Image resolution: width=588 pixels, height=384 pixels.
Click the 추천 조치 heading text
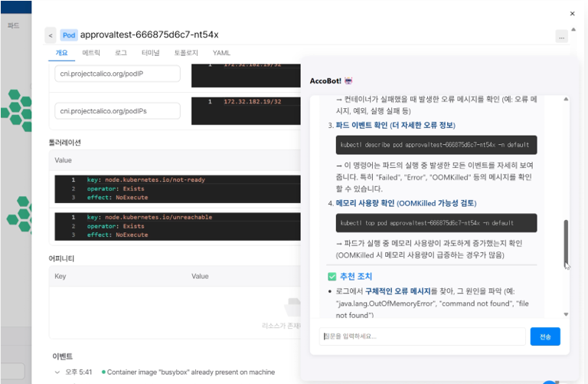356,277
